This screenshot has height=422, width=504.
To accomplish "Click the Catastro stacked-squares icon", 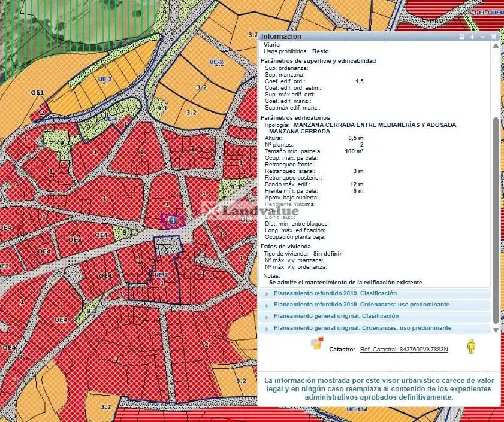I will tap(317, 343).
